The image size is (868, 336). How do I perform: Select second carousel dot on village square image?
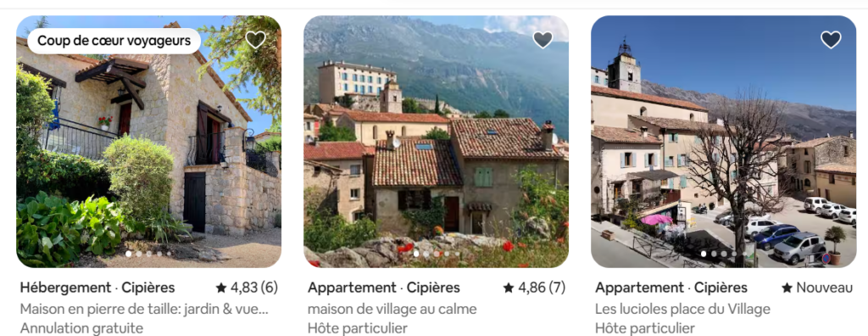[714, 254]
